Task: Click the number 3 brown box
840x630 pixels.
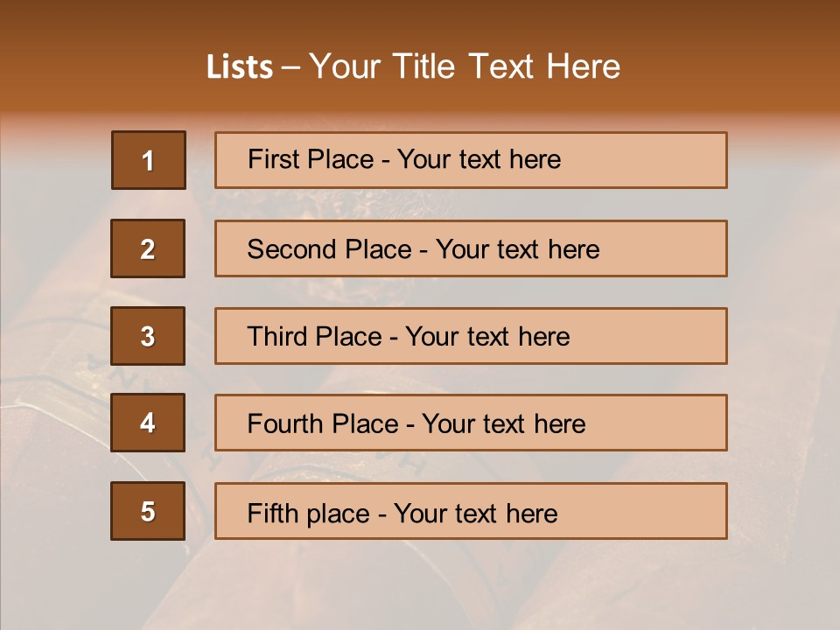Action: pos(148,336)
